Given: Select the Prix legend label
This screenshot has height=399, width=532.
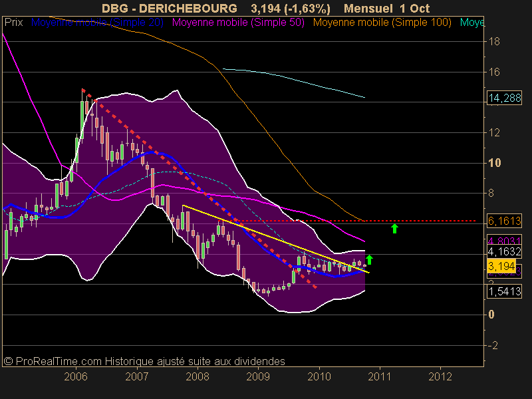Looking at the screenshot, I should click(x=13, y=23).
